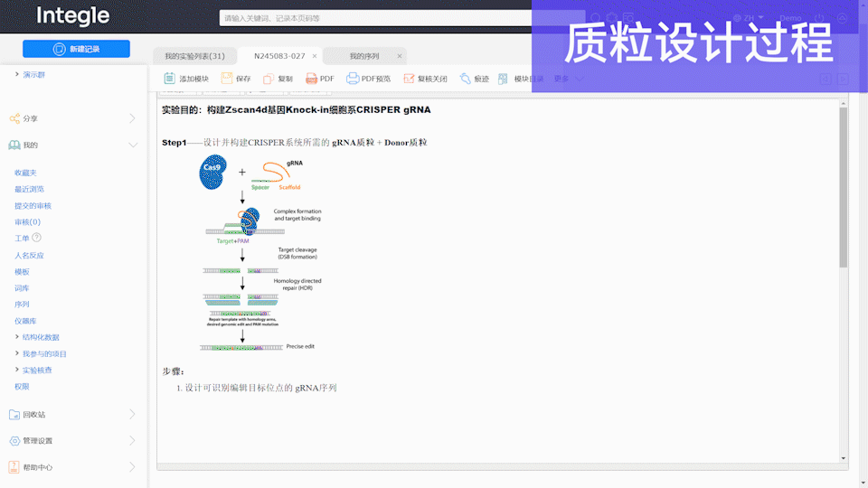
Task: Open 序列 in sidebar
Action: [22, 305]
